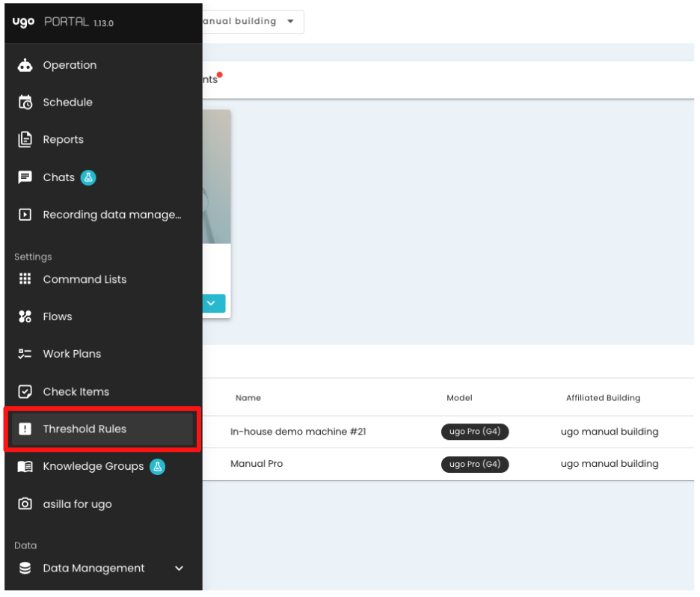The height and width of the screenshot is (597, 700).
Task: Select the Manual Pro robot entry
Action: tap(254, 464)
